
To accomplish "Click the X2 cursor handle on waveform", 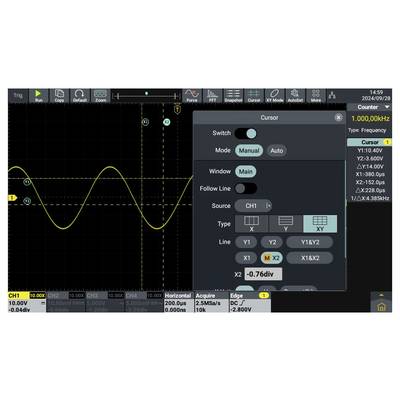I will click(x=167, y=122).
